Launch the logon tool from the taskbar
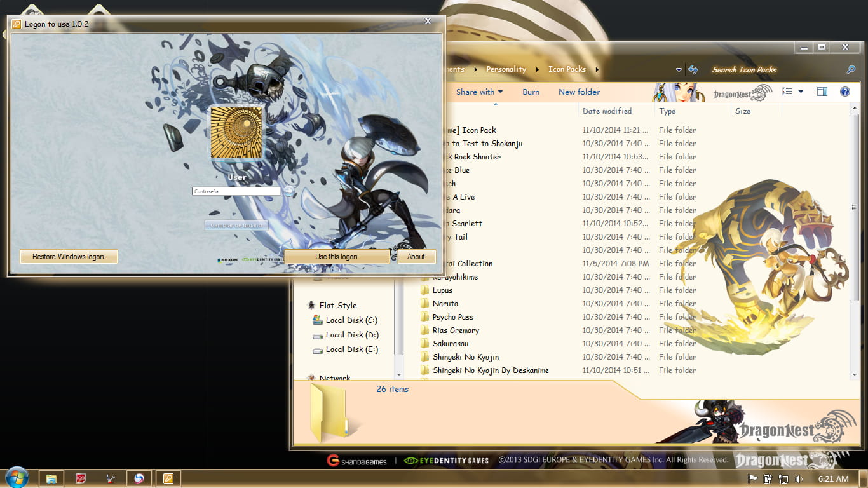 click(168, 478)
